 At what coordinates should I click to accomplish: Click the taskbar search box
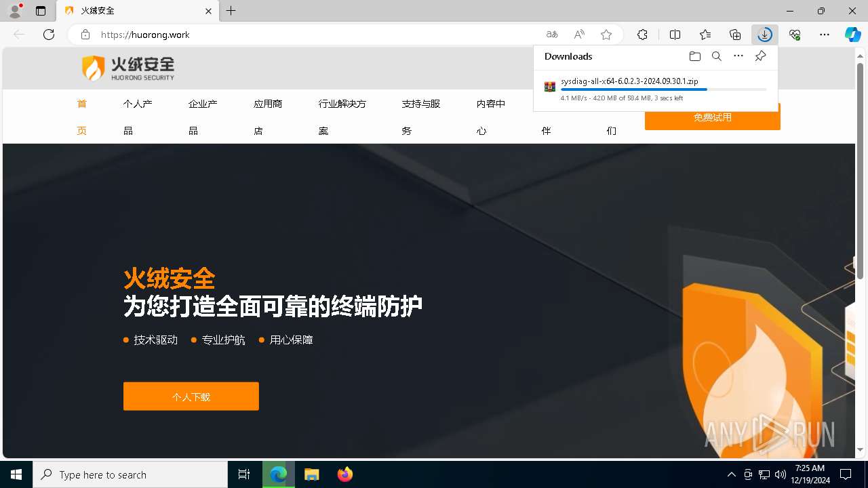[130, 474]
